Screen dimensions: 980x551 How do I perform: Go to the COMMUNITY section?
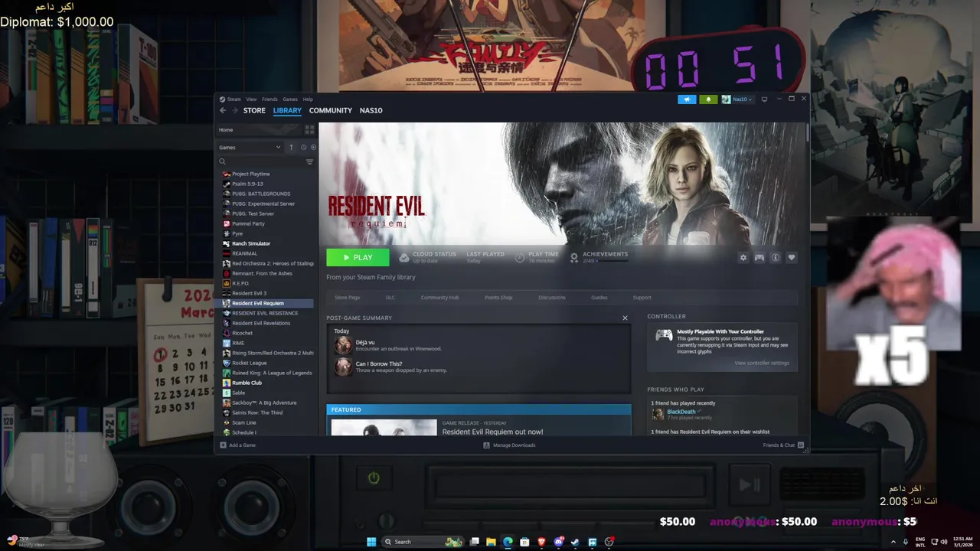click(331, 110)
